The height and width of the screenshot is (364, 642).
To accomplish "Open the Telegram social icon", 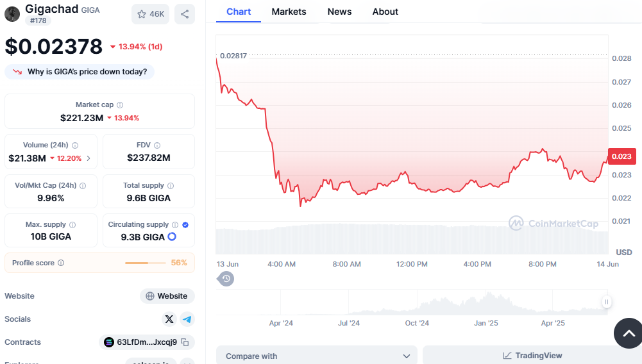I will point(187,319).
